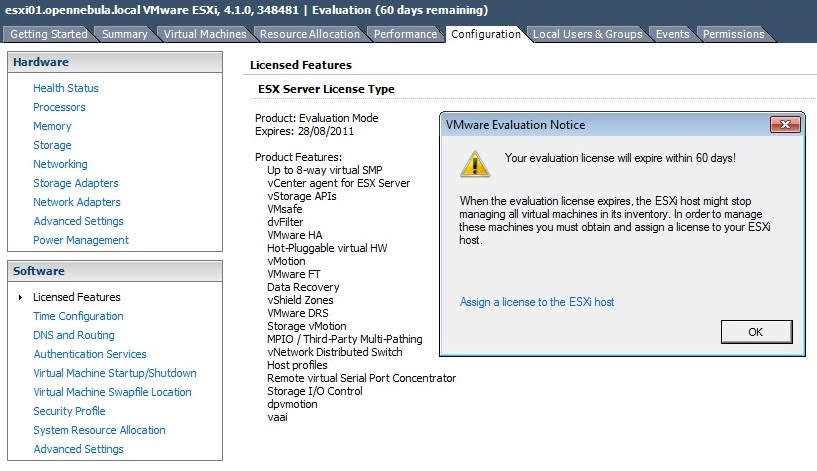Viewport: 817px width, 471px height.
Task: Select the Configuration tab
Action: 486,34
